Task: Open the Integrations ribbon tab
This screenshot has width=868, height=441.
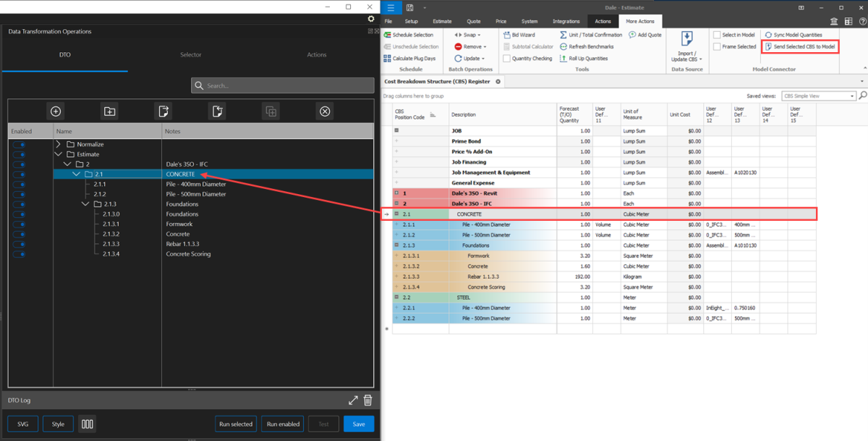Action: 566,21
